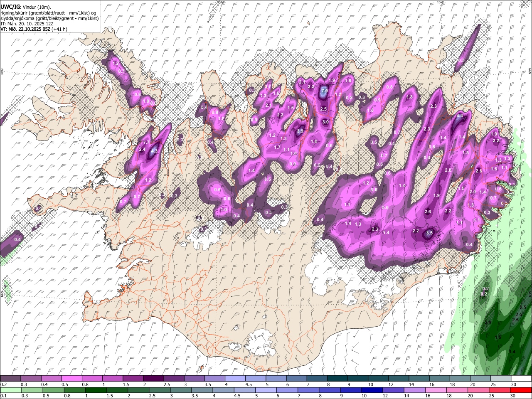Viewport: 532px width, 399px height.
Task: Click the 'VT: Mið. 22.10.2025 05Z' valid time
Action: (25, 29)
